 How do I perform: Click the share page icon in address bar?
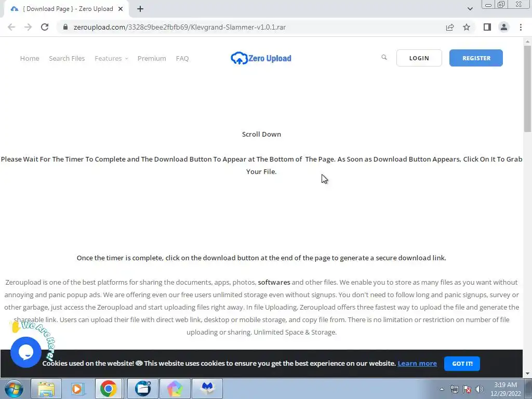click(x=450, y=27)
